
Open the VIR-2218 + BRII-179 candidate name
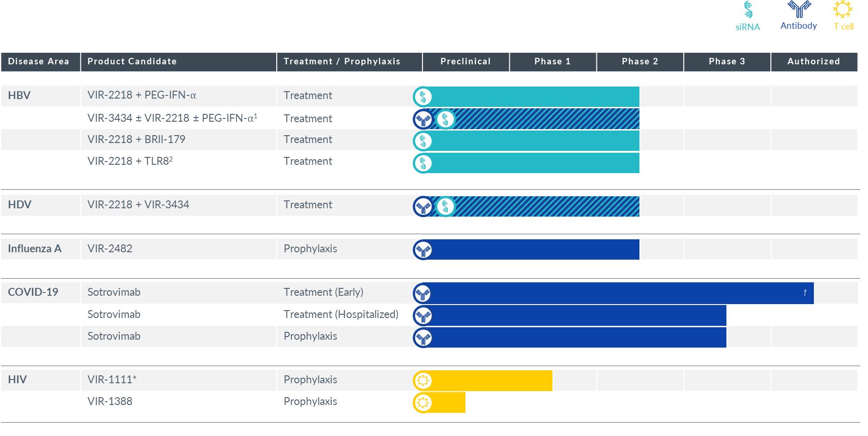pyautogui.click(x=136, y=139)
